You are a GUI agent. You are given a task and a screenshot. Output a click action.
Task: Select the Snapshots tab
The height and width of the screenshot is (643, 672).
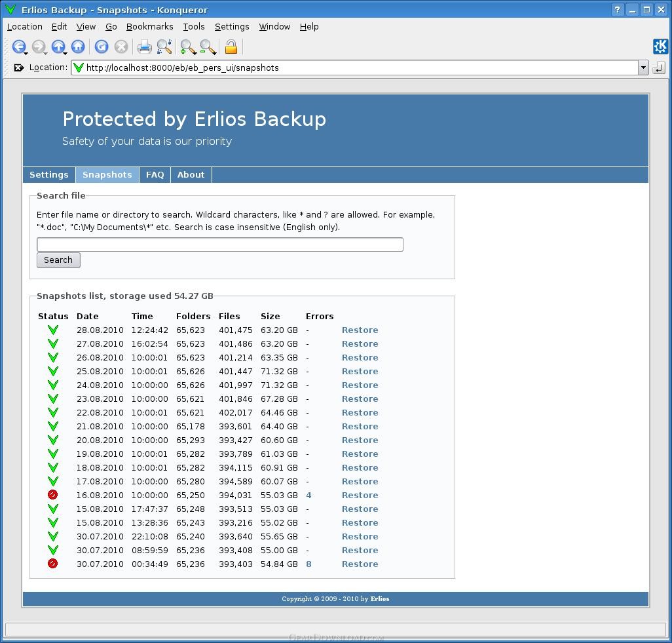(107, 174)
